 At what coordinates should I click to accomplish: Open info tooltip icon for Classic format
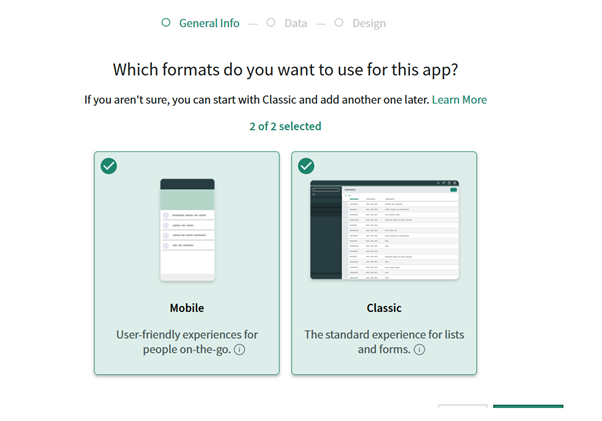419,350
